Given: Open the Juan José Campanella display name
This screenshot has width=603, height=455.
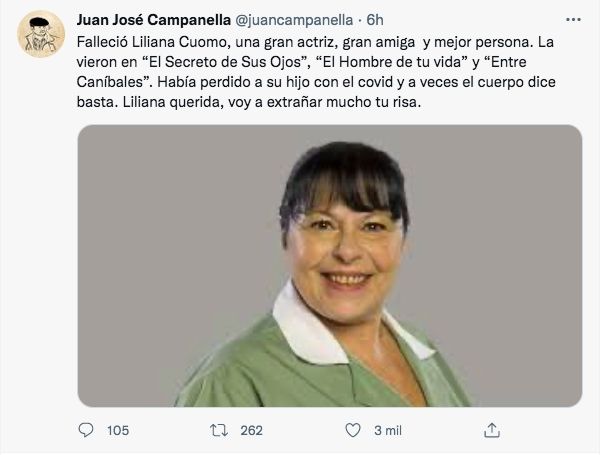Looking at the screenshot, I should pos(153,20).
